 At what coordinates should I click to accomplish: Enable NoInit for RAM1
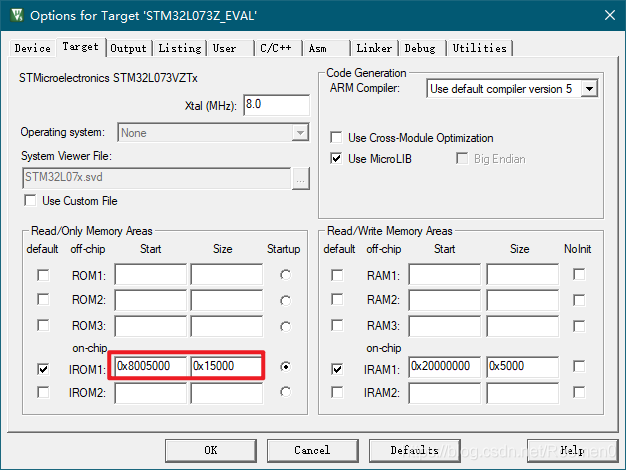(579, 274)
